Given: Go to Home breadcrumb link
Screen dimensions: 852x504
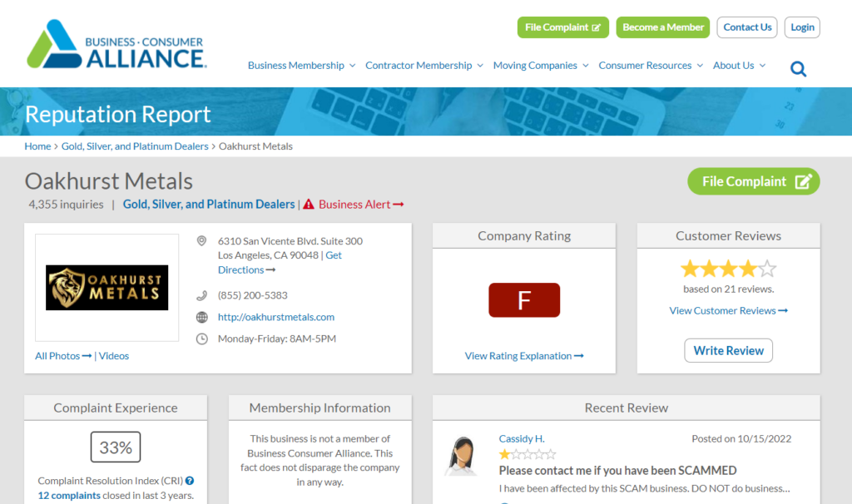Looking at the screenshot, I should pyautogui.click(x=37, y=146).
